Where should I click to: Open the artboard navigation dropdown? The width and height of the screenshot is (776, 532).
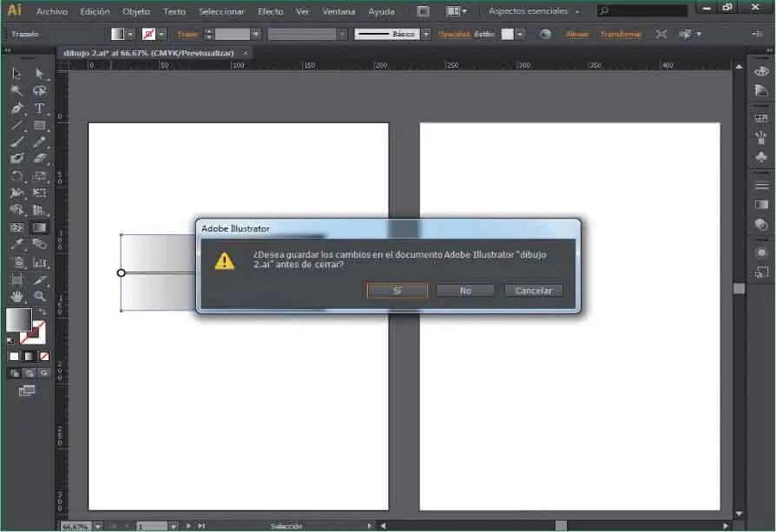click(x=174, y=526)
